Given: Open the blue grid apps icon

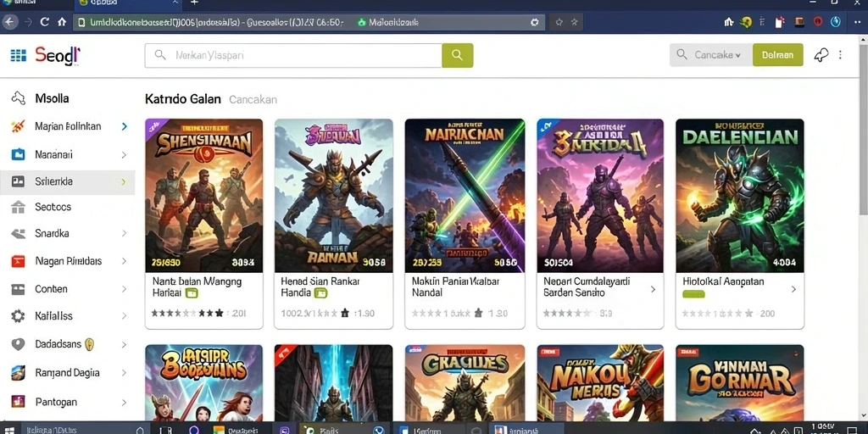Looking at the screenshot, I should tap(19, 55).
